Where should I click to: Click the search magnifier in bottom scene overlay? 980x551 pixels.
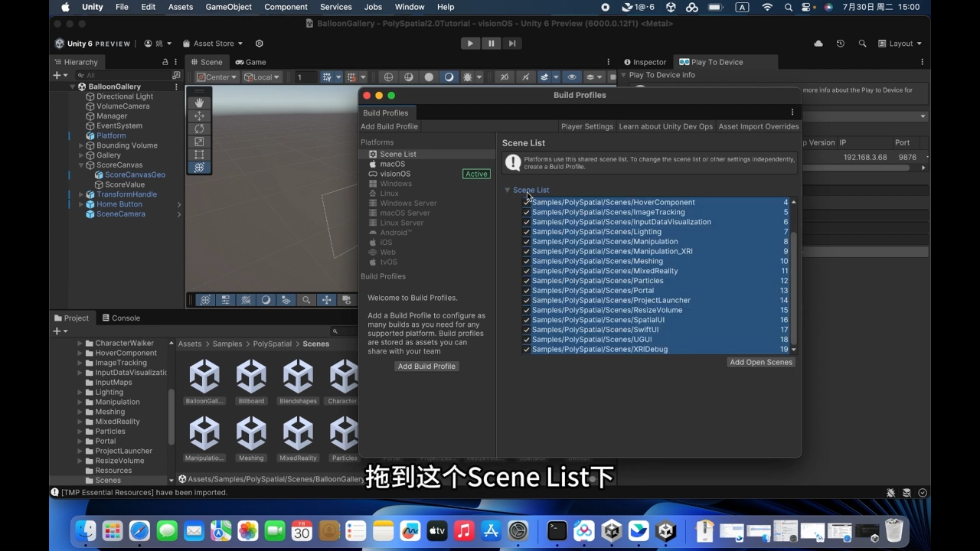[x=306, y=300]
